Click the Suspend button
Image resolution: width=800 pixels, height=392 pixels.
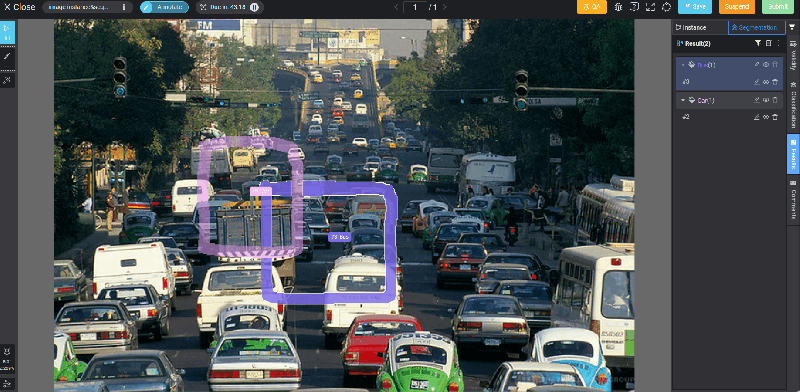737,7
